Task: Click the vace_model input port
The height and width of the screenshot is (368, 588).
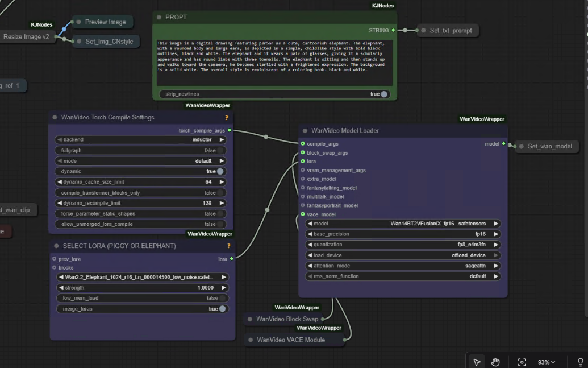Action: 303,214
